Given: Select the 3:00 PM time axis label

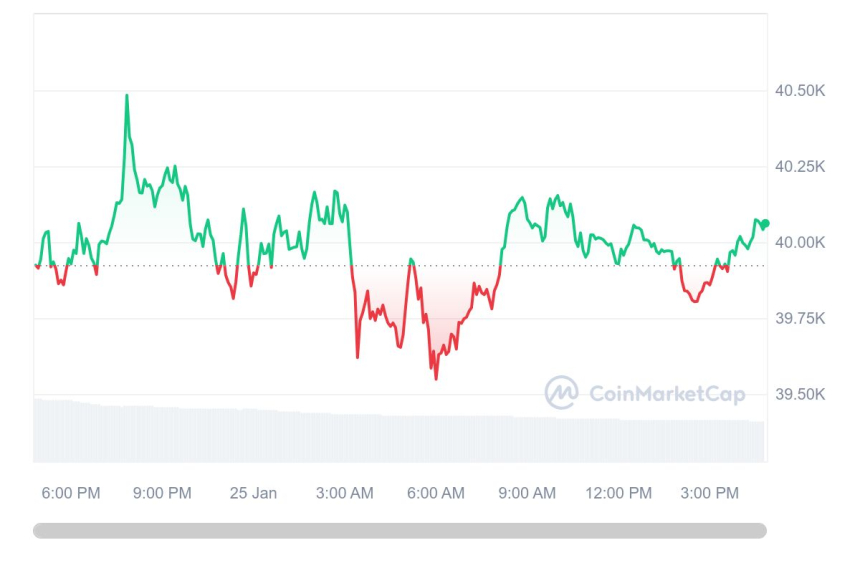Looking at the screenshot, I should [x=710, y=493].
